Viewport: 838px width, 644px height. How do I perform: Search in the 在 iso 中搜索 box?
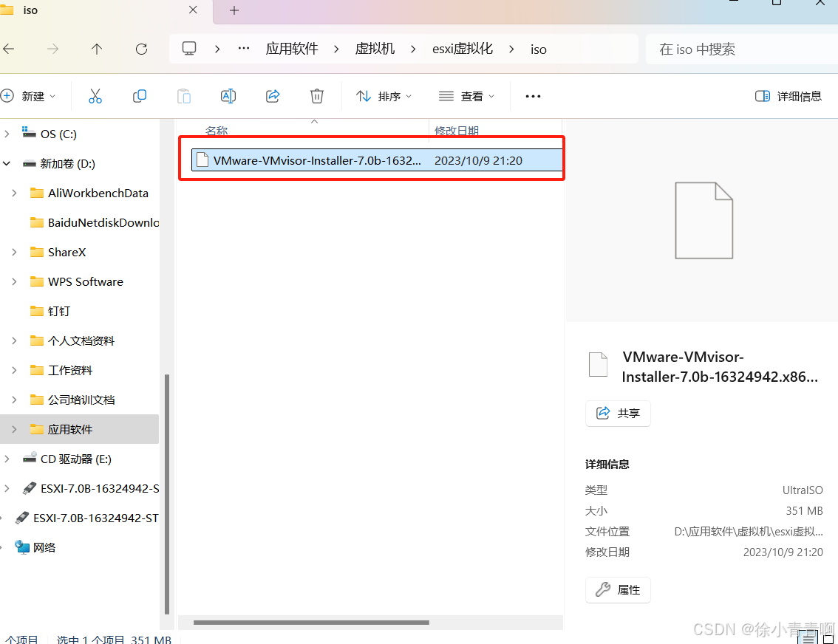(742, 49)
